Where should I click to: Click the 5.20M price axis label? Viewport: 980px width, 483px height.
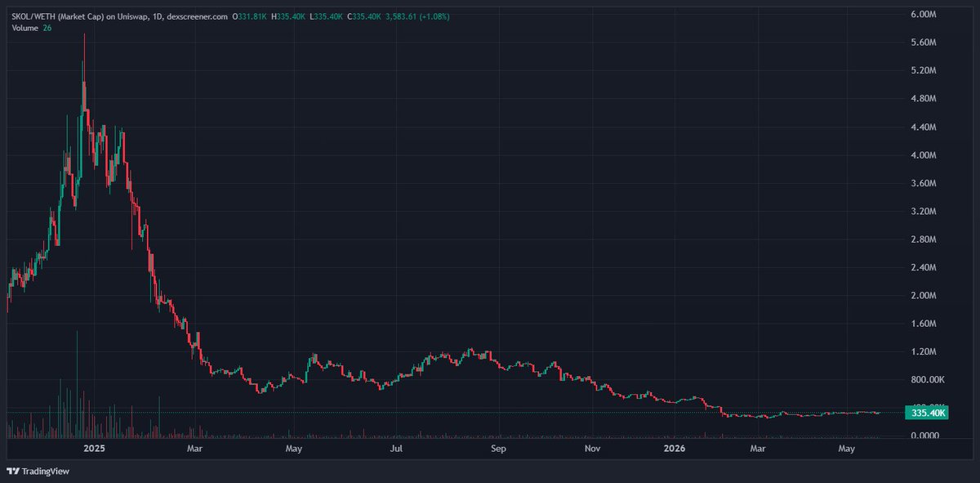923,71
